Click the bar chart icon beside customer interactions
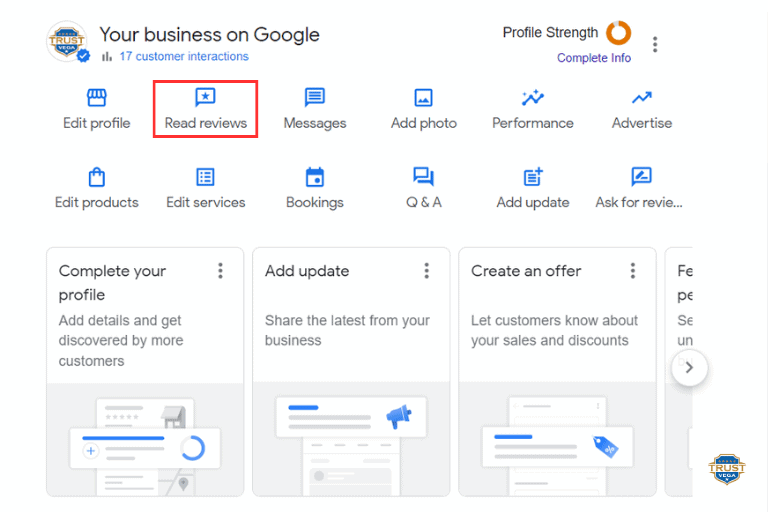This screenshot has width=768, height=512. pyautogui.click(x=107, y=56)
